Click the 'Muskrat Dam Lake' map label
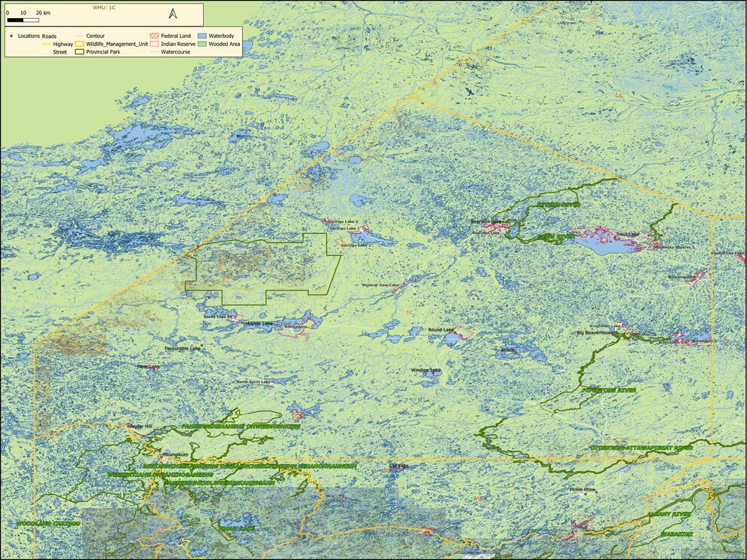 tap(380, 285)
